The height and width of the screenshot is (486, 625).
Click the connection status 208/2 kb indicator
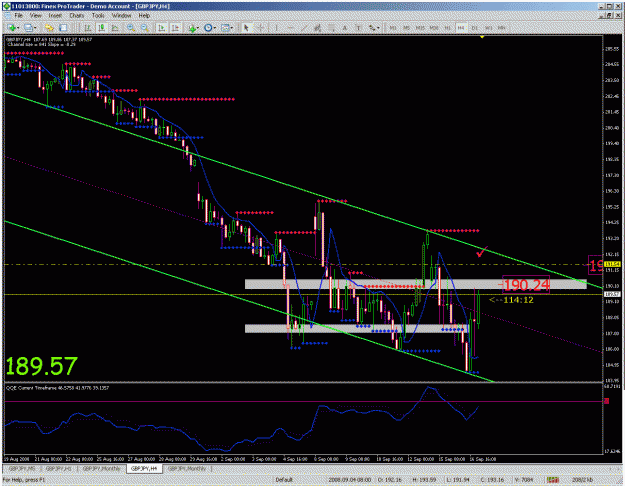point(583,480)
